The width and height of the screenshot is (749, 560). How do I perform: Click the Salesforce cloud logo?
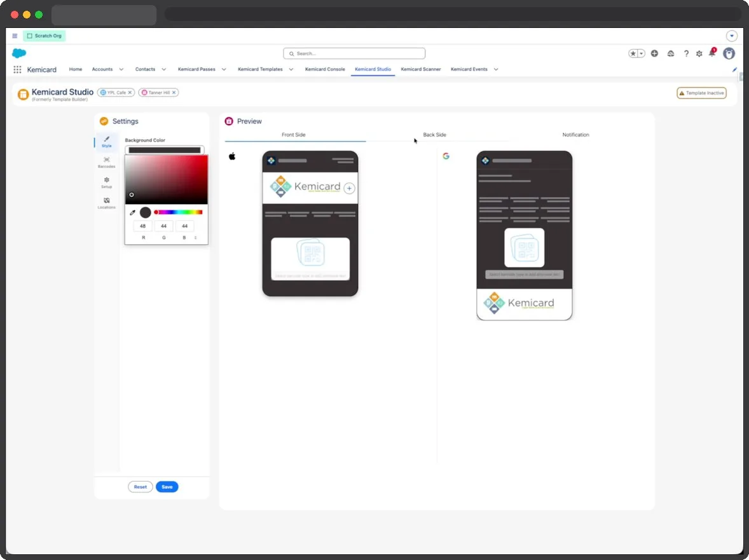coord(19,53)
